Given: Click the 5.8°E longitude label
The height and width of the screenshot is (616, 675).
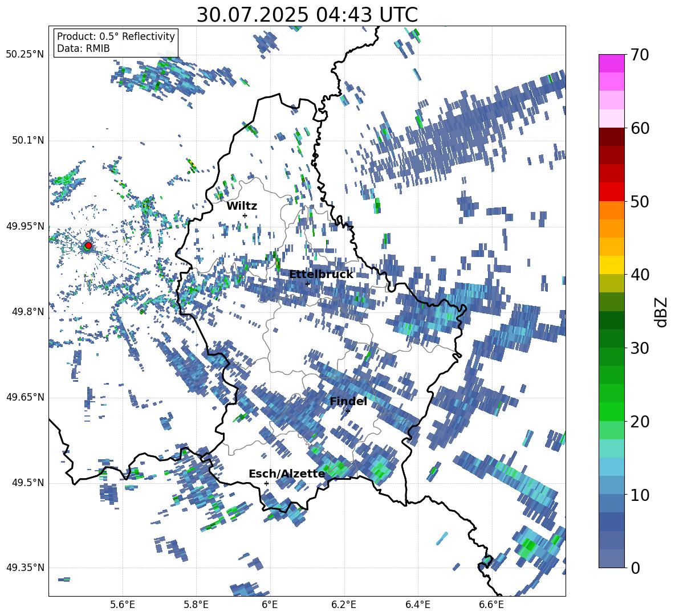Looking at the screenshot, I should click(x=196, y=605).
